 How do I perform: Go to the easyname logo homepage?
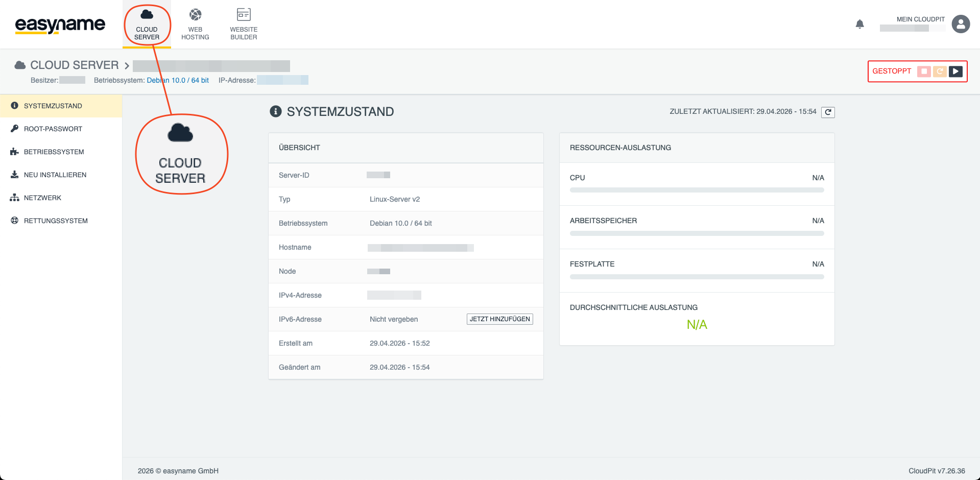point(60,25)
